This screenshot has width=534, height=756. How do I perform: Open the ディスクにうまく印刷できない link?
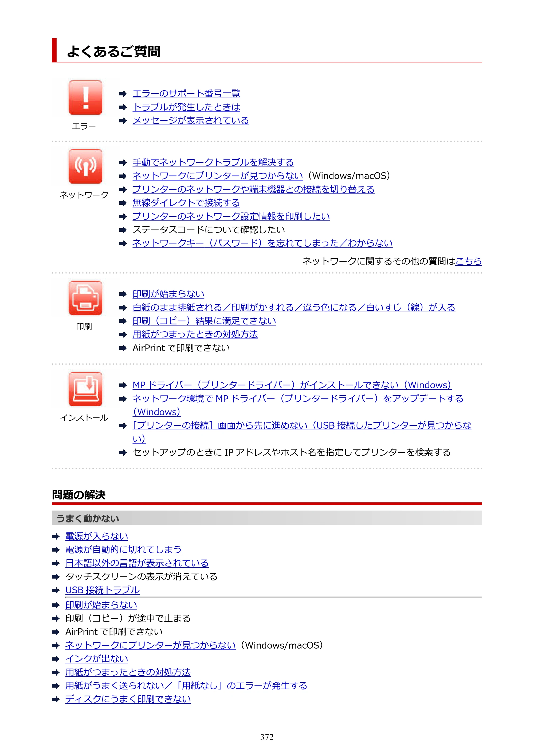pos(128,699)
